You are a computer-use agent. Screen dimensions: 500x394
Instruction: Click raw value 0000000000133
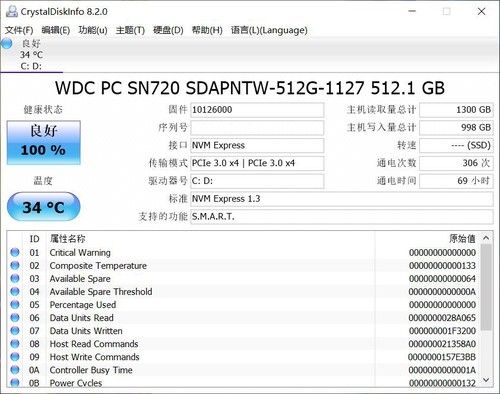click(x=442, y=266)
